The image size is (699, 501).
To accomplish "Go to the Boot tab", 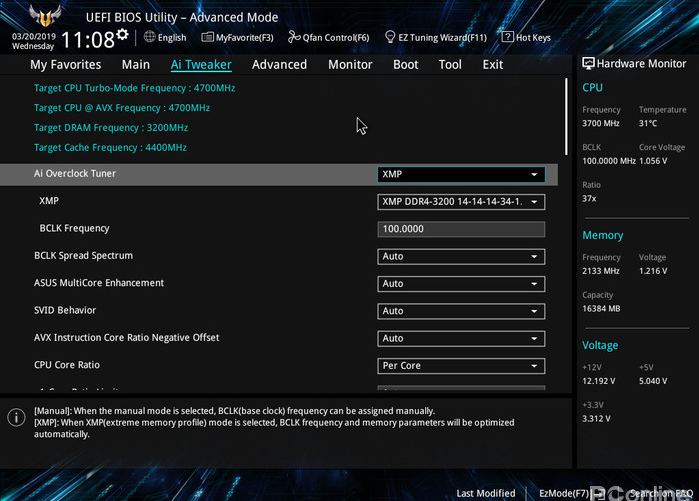I will click(406, 64).
